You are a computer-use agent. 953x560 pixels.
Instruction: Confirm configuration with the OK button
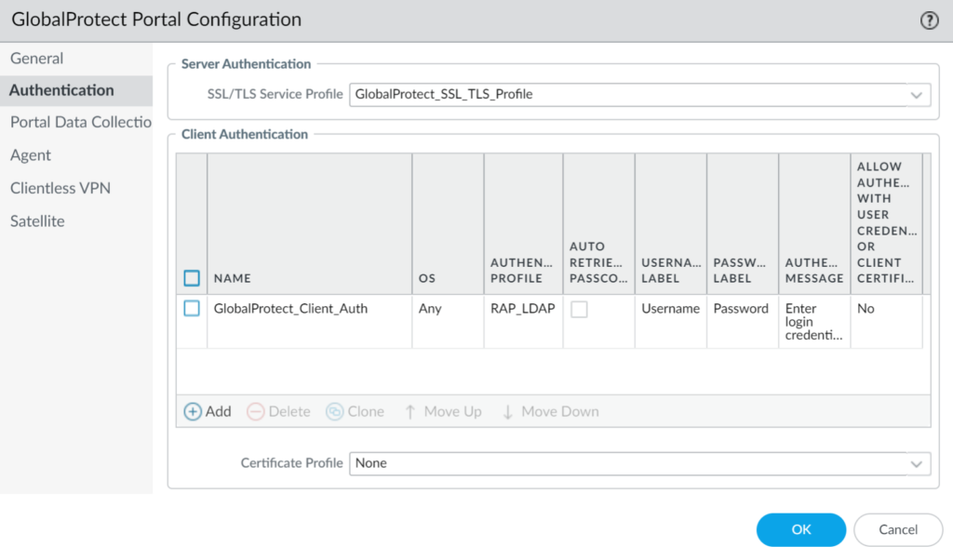[x=800, y=528]
